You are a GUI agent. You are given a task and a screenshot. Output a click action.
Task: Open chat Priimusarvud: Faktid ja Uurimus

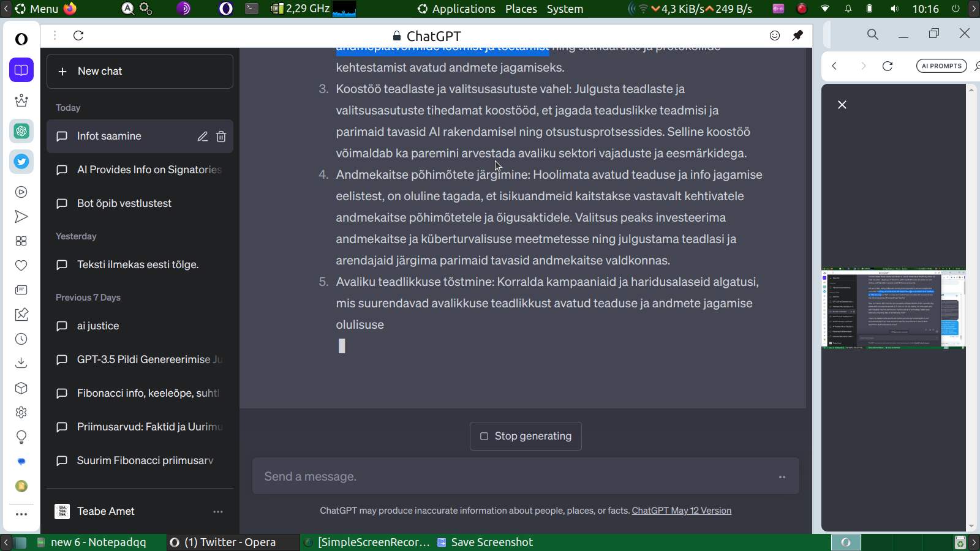[140, 427]
